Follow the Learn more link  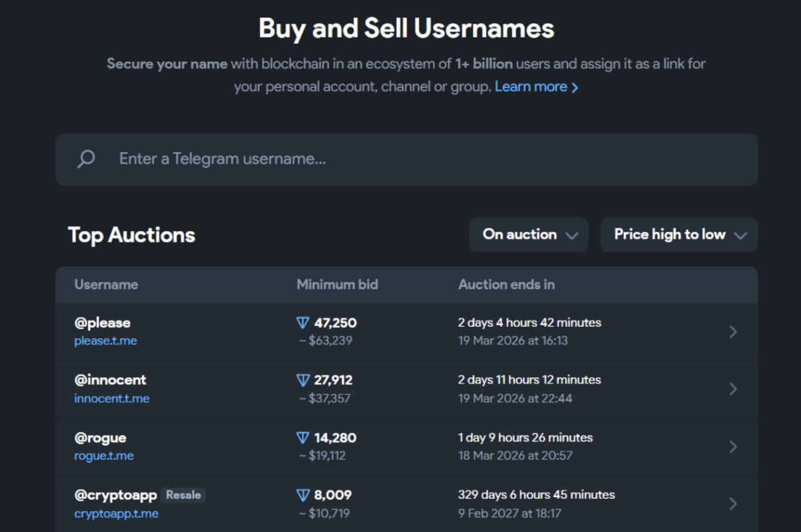click(x=536, y=87)
